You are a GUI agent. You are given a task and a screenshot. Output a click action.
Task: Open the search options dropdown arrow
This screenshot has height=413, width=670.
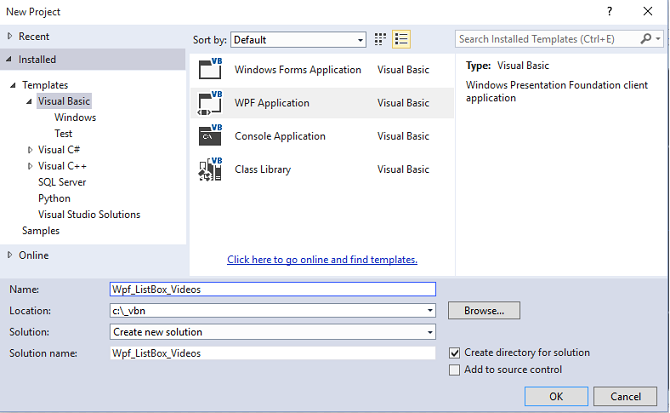coord(658,39)
